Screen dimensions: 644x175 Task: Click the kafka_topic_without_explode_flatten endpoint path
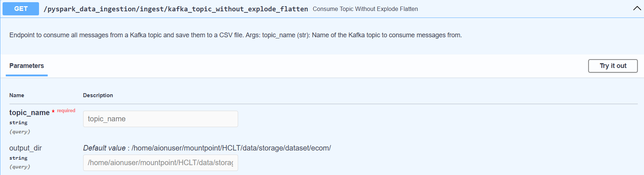[x=175, y=9]
